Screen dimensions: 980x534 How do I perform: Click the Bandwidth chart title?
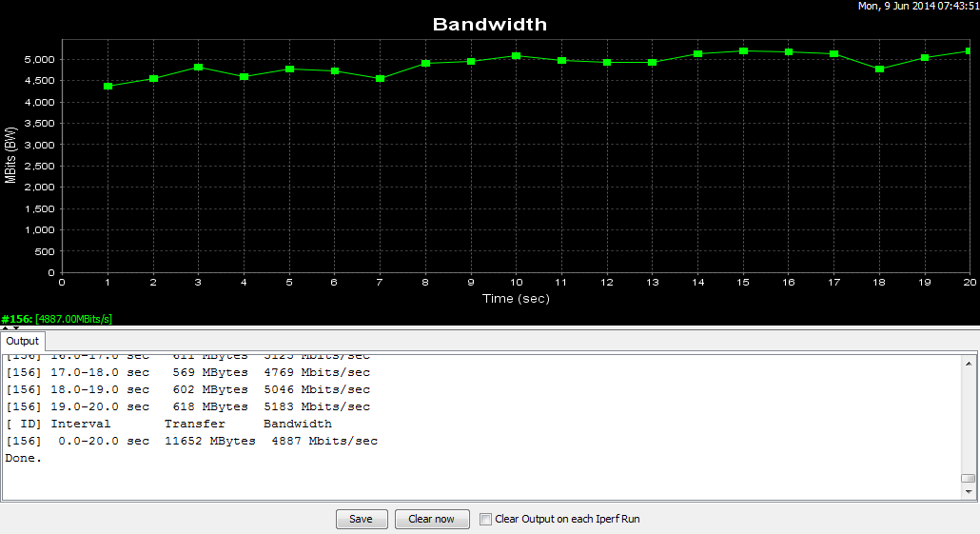490,25
